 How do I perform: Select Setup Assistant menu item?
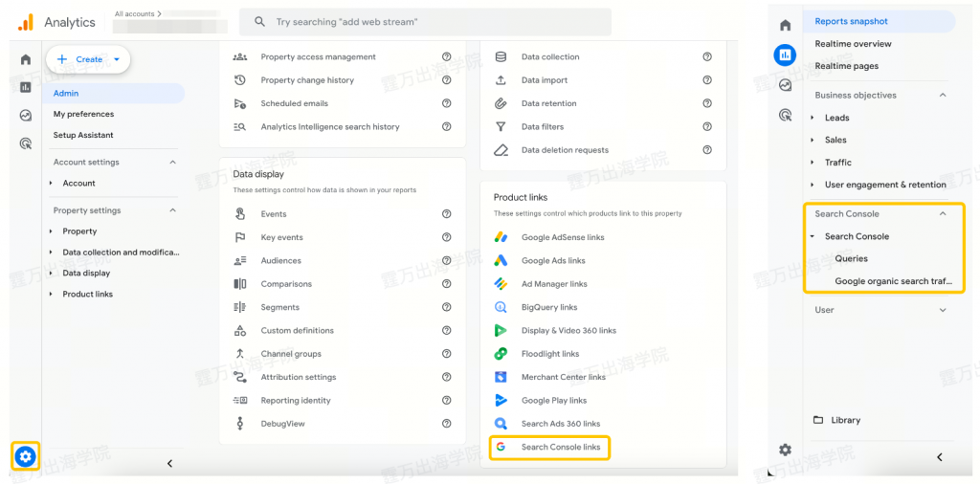coord(83,135)
